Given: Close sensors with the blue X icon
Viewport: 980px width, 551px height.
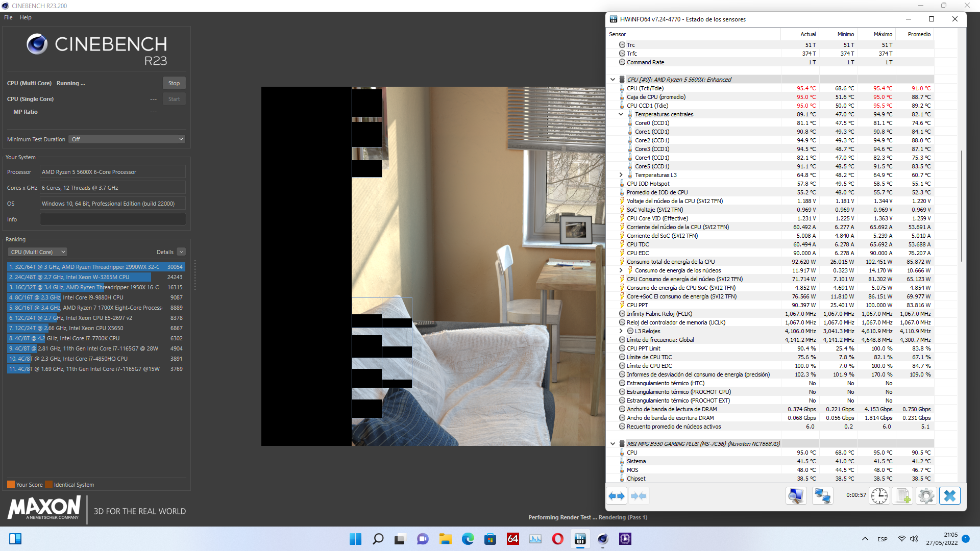Looking at the screenshot, I should (950, 496).
